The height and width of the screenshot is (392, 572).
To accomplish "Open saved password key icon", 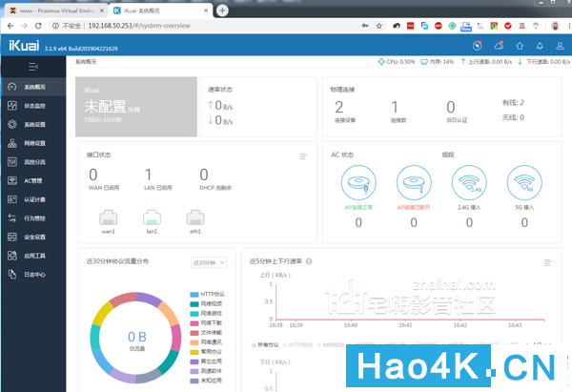I will pos(365,26).
